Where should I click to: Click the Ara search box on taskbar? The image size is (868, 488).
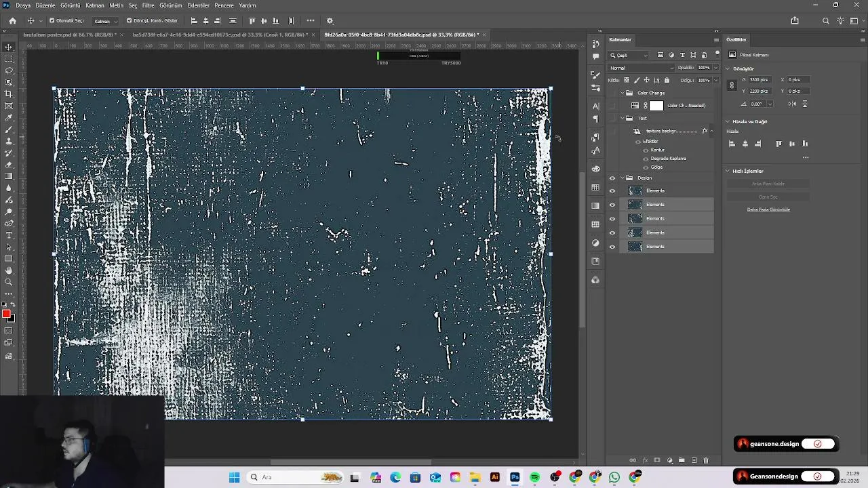296,477
